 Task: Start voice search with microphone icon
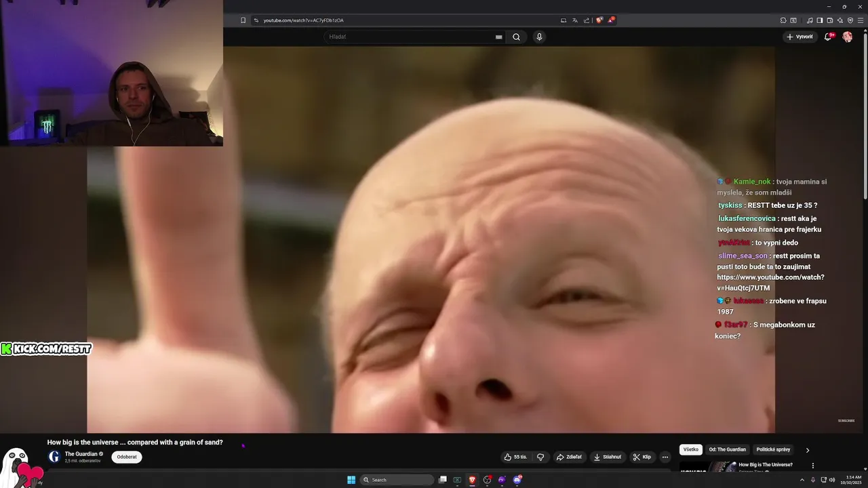[539, 37]
